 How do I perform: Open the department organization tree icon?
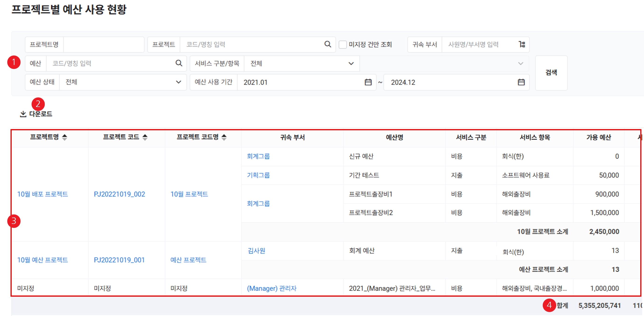(x=522, y=45)
